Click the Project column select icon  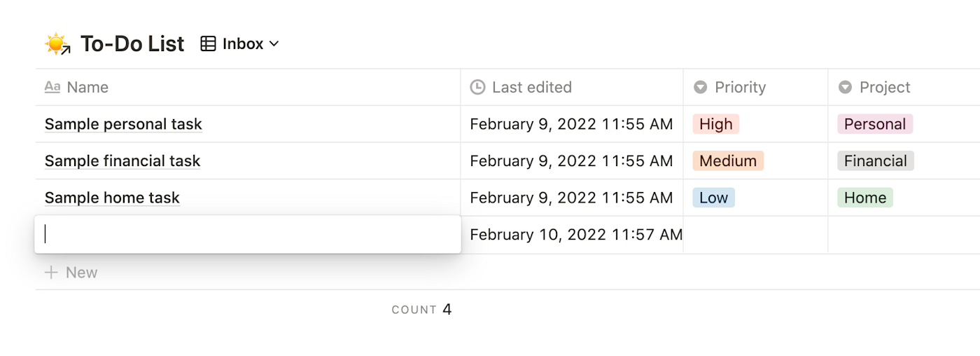pos(845,88)
